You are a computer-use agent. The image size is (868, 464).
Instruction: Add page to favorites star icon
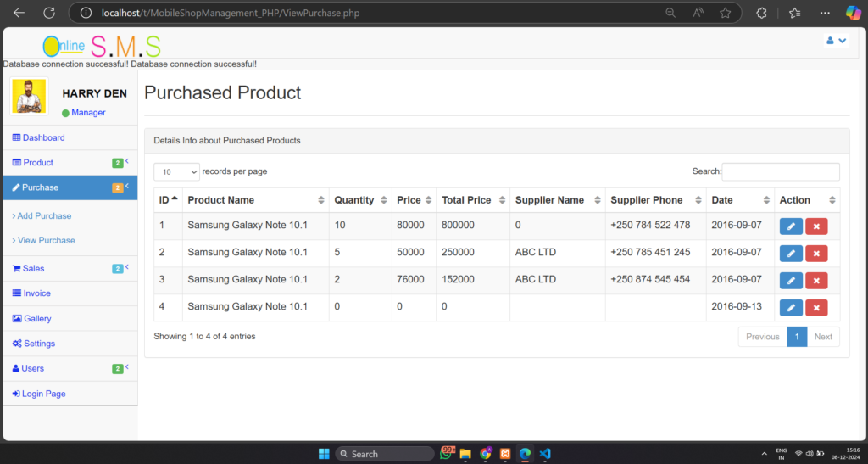[726, 13]
